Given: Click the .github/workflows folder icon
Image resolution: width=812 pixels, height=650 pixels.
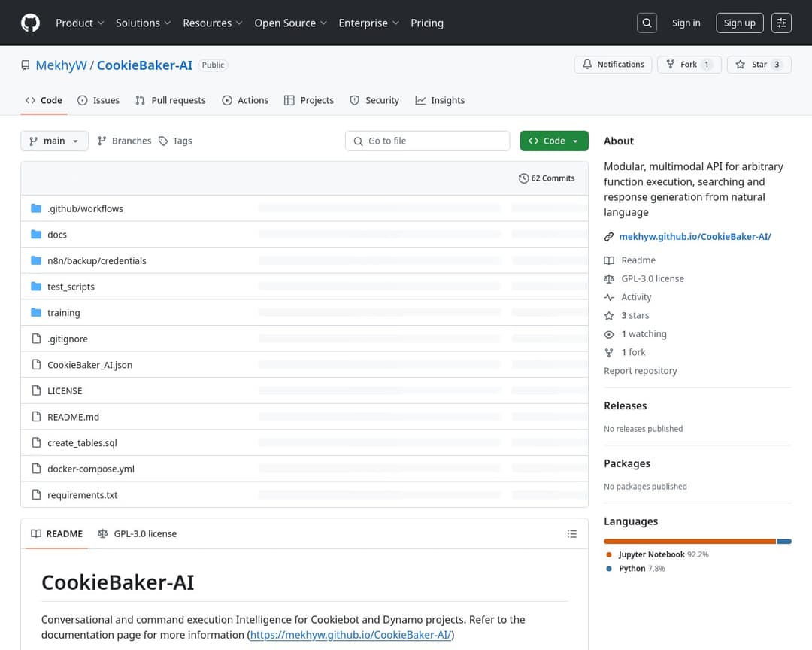Looking at the screenshot, I should [36, 208].
